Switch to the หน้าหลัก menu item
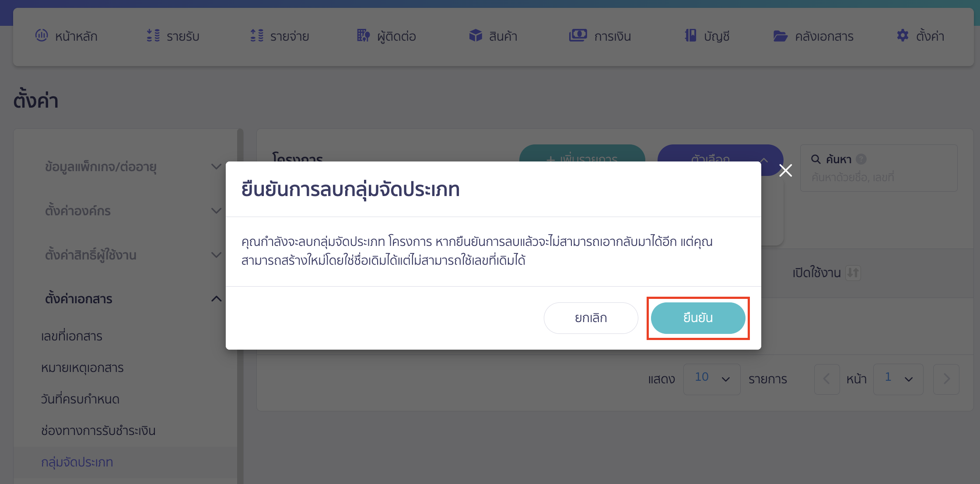This screenshot has height=484, width=980. pos(66,36)
